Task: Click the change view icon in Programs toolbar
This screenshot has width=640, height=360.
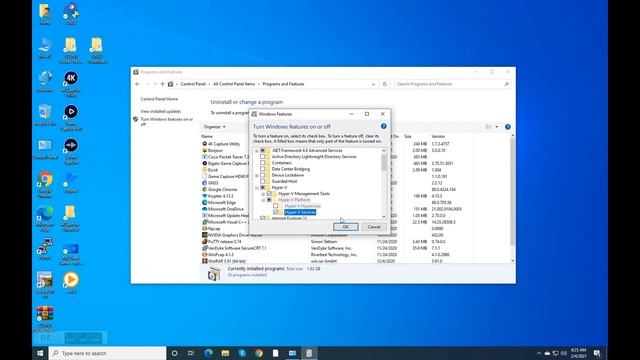Action: (x=489, y=127)
